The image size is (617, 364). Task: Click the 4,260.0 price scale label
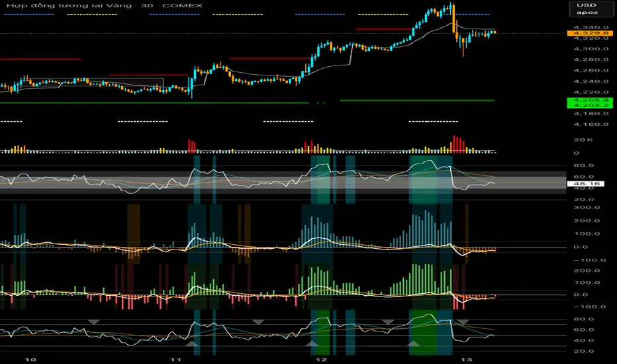(x=591, y=70)
